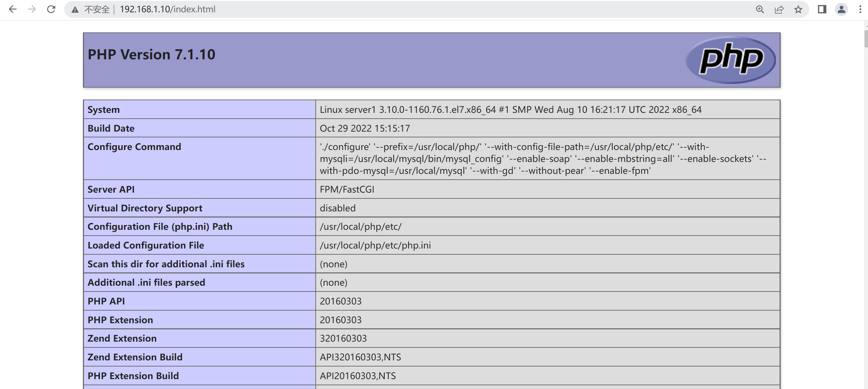868x389 pixels.
Task: Click Scan this dir for additional .ini files
Action: pyautogui.click(x=166, y=264)
